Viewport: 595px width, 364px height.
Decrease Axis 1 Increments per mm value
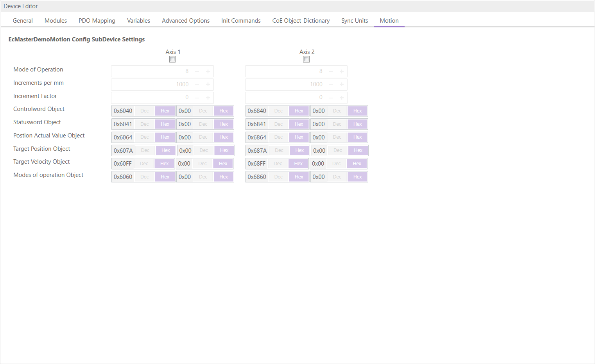coord(197,85)
